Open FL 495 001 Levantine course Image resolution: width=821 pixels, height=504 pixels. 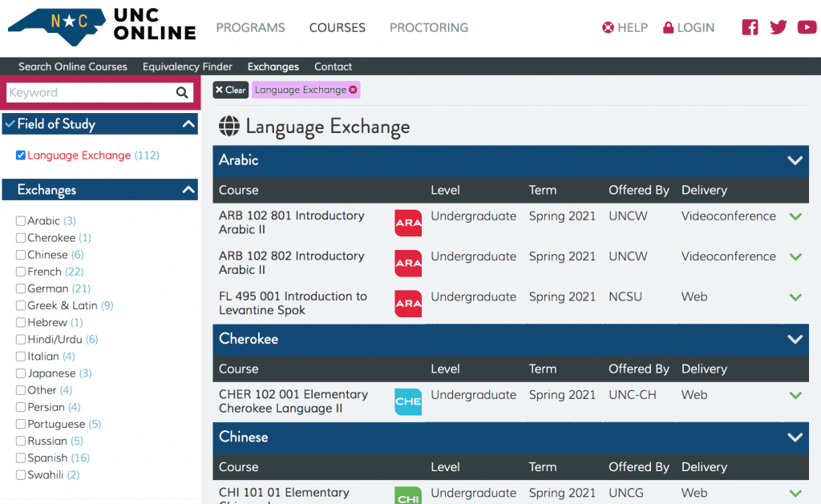293,303
